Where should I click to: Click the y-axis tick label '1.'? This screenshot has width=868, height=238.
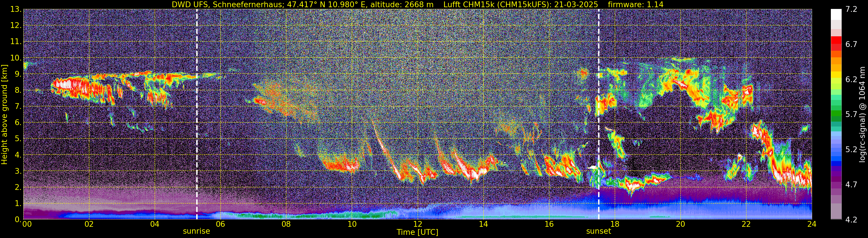[x=18, y=204]
